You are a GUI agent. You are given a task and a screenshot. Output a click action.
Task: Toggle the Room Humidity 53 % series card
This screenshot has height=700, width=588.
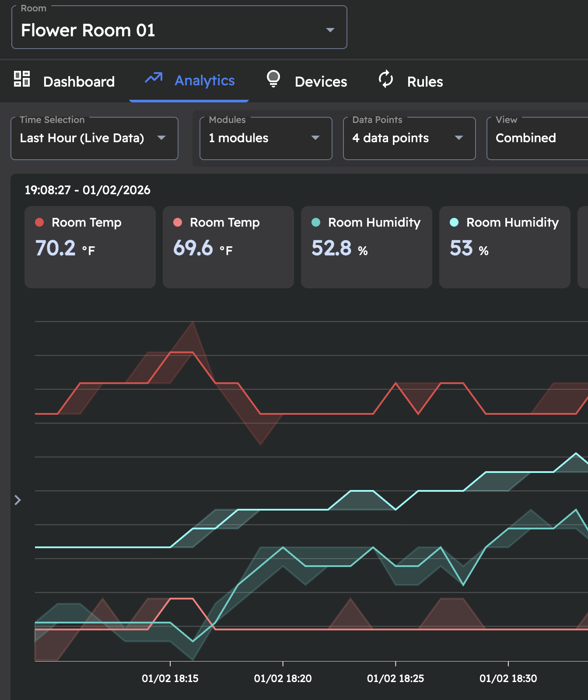click(x=505, y=247)
